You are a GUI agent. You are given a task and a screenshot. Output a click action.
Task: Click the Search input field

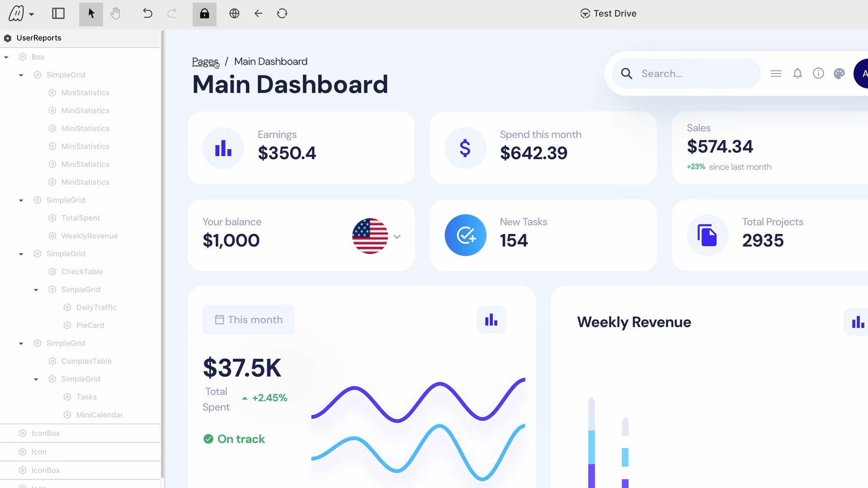coord(696,74)
